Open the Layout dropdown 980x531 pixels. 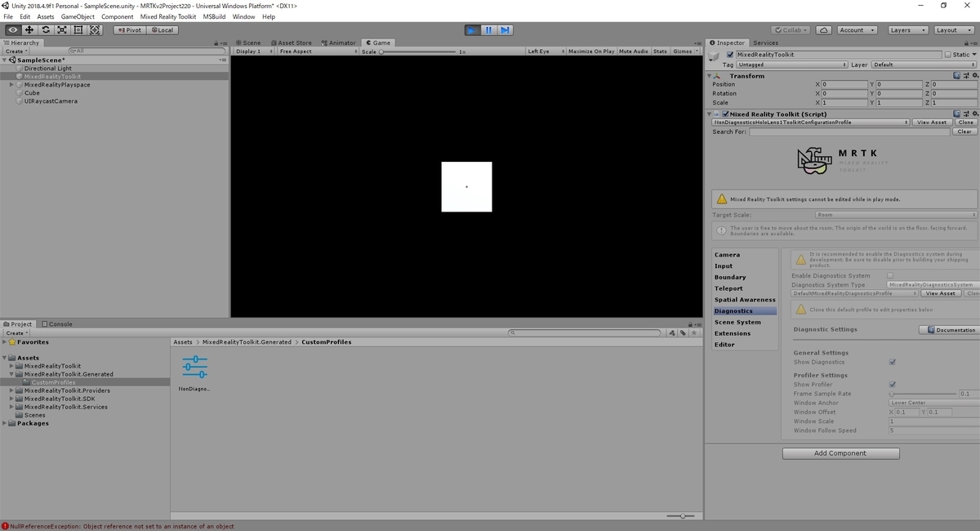pos(953,30)
